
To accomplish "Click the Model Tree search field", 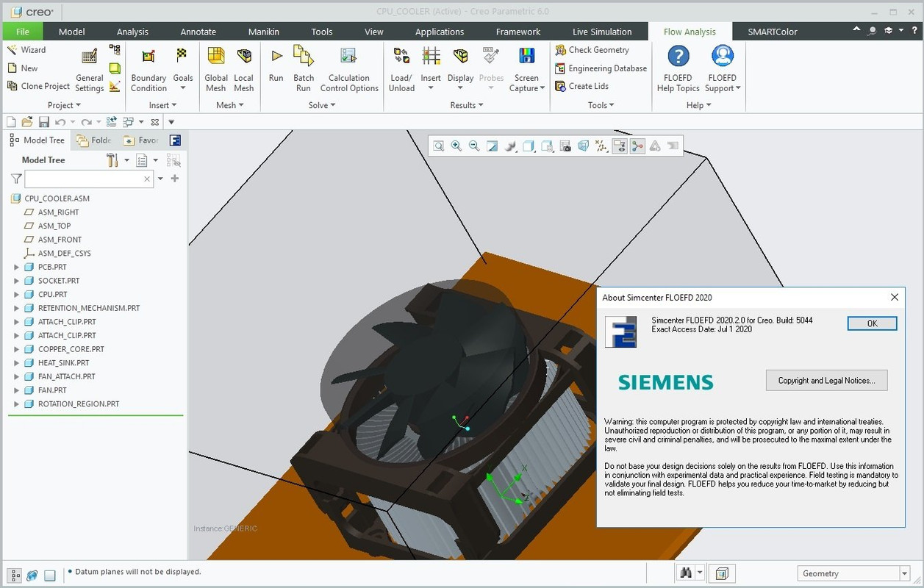I will (89, 179).
